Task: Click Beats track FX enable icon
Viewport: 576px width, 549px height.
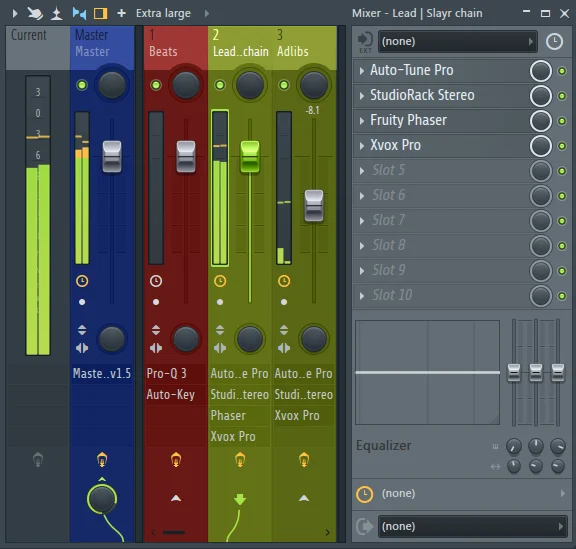Action: tap(176, 459)
